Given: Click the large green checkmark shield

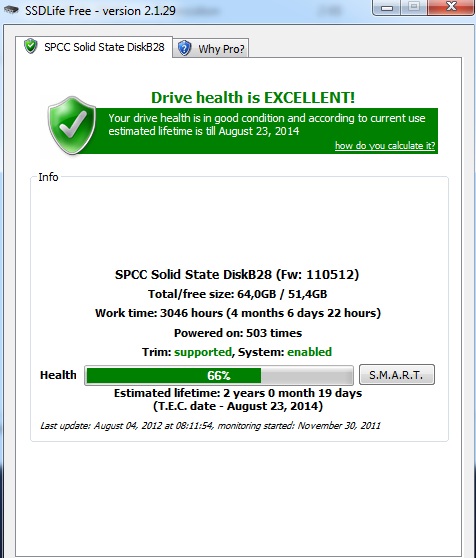Looking at the screenshot, I should (72, 125).
